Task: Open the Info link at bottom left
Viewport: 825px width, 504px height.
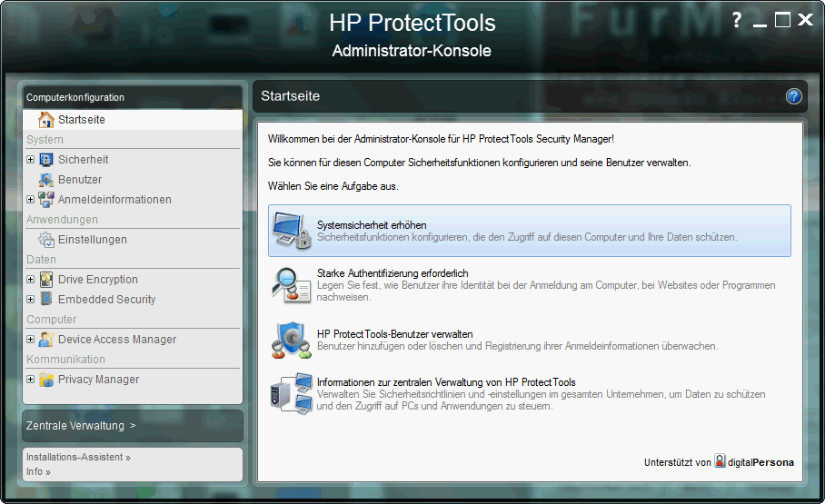Action: pos(38,472)
